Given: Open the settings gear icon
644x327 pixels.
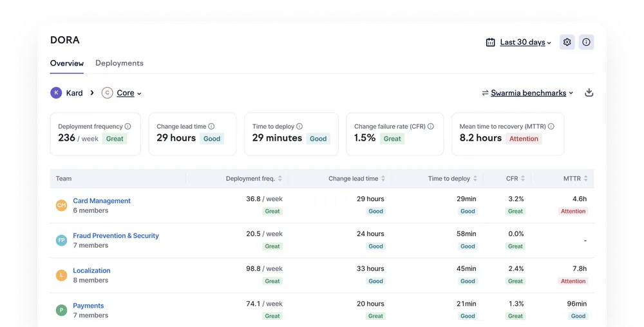Looking at the screenshot, I should click(567, 42).
